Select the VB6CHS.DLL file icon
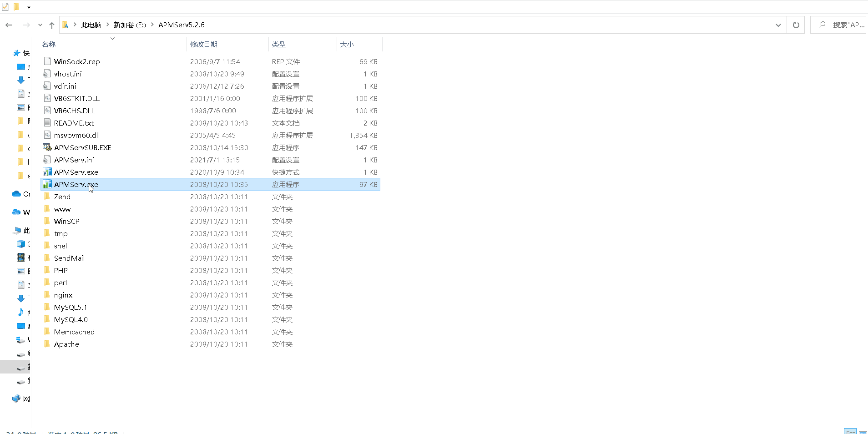Image resolution: width=868 pixels, height=434 pixels. (47, 110)
